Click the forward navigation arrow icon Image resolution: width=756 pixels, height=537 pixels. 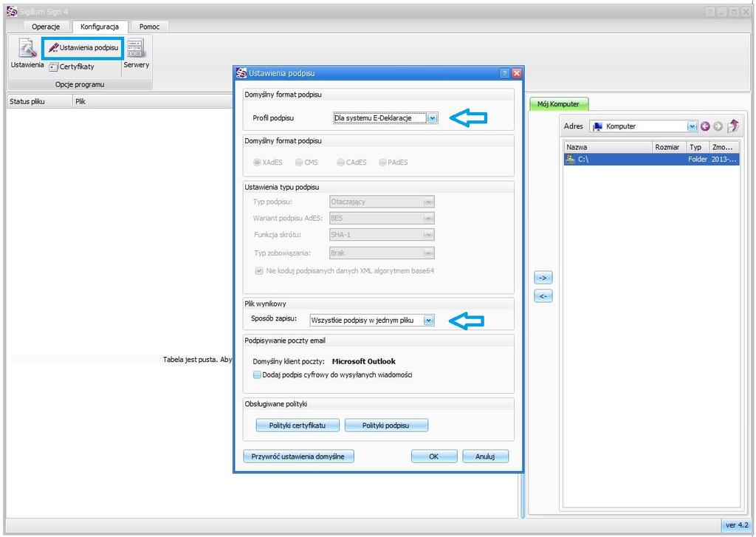pyautogui.click(x=718, y=126)
